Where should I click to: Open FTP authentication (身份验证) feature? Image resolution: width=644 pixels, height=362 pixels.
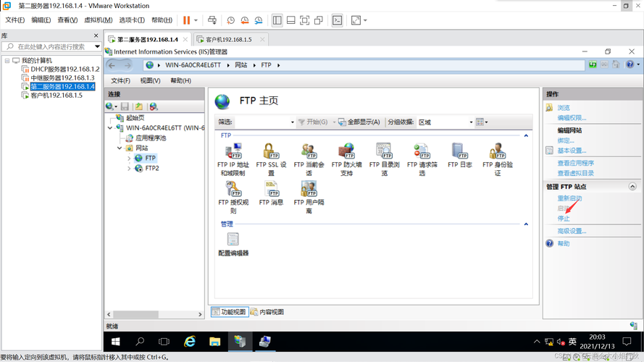(498, 160)
